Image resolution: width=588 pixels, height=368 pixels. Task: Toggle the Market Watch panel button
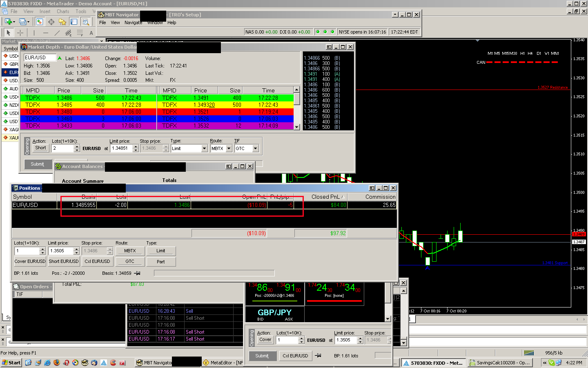40,22
